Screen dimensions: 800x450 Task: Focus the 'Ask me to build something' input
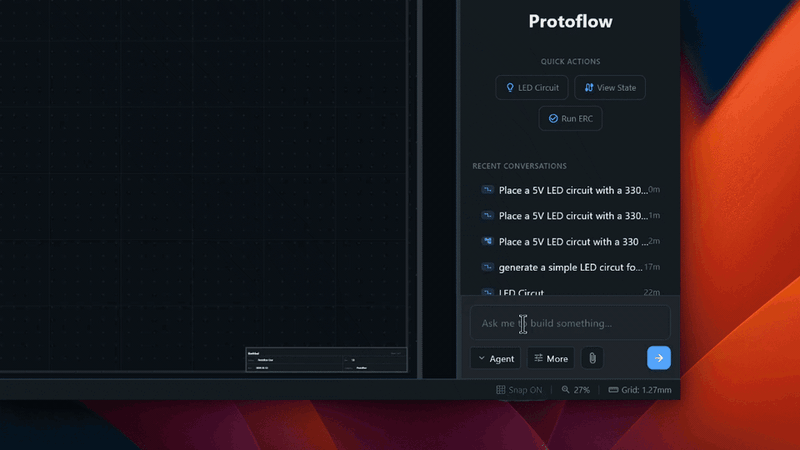(570, 323)
